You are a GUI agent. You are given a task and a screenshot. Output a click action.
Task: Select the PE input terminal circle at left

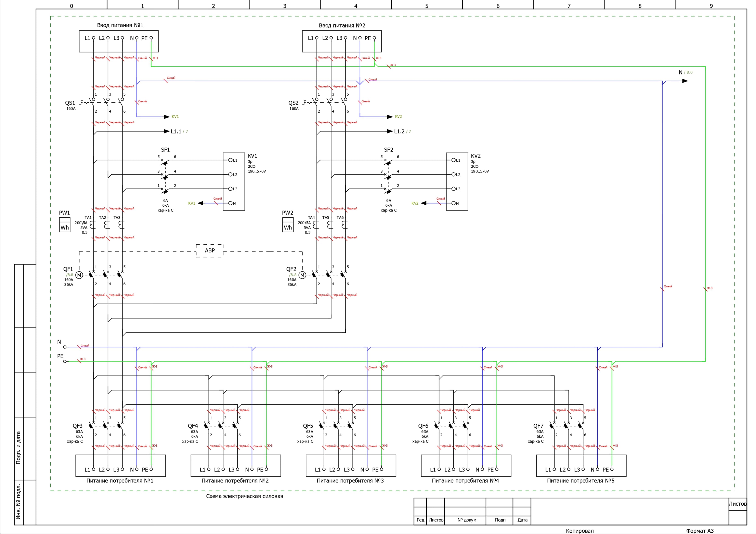[65, 362]
